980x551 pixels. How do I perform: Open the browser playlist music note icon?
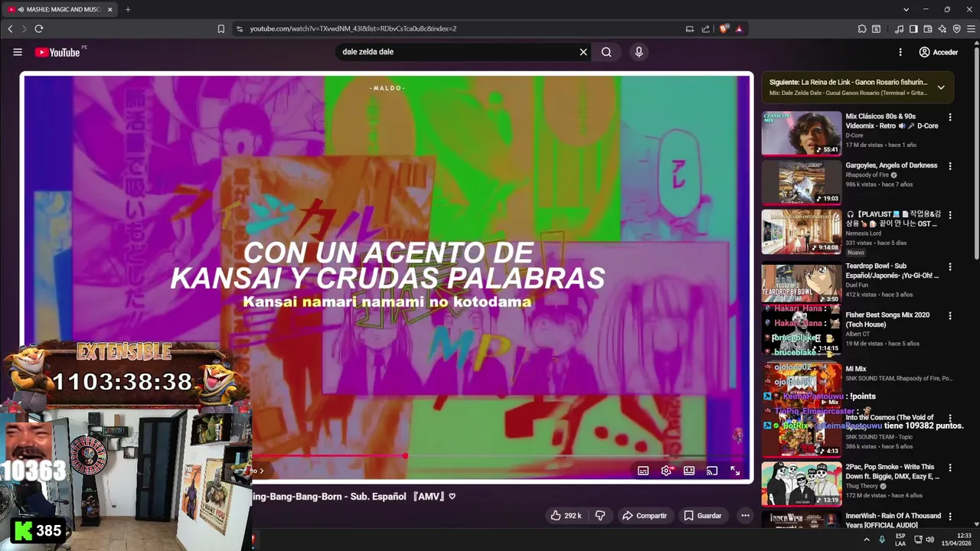900,28
